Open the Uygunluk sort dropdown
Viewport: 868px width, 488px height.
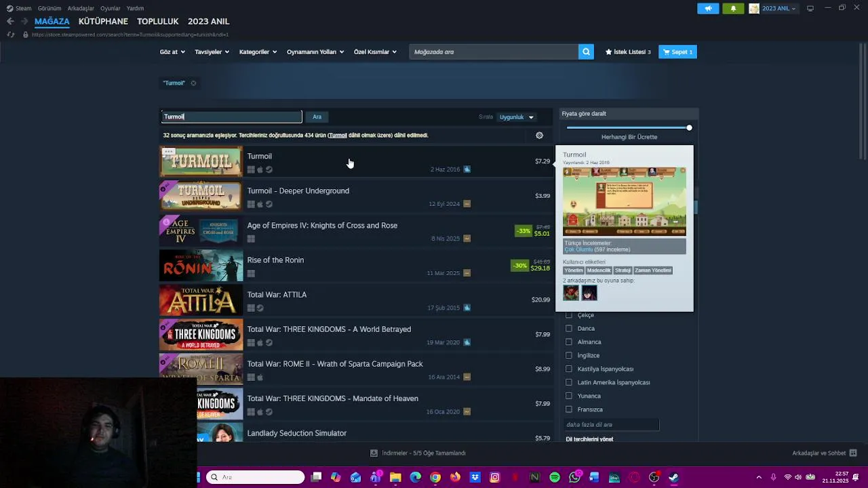pyautogui.click(x=517, y=117)
